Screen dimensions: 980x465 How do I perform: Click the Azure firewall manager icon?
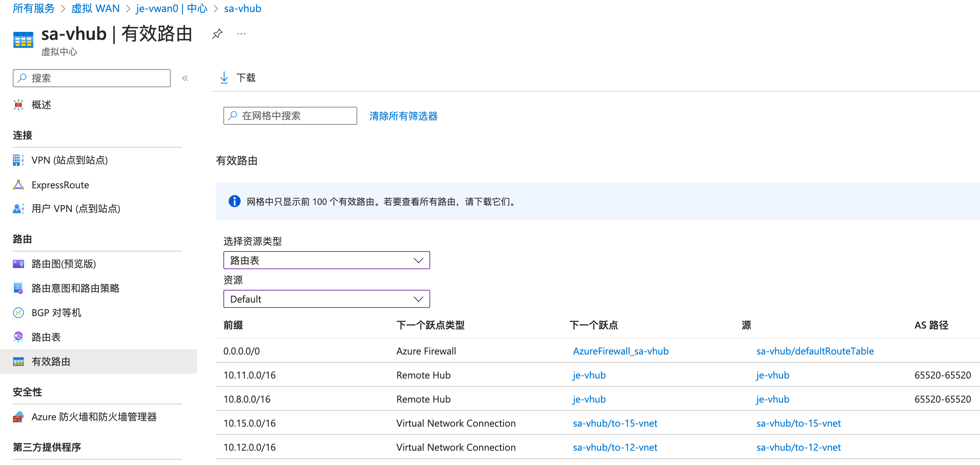pos(18,417)
